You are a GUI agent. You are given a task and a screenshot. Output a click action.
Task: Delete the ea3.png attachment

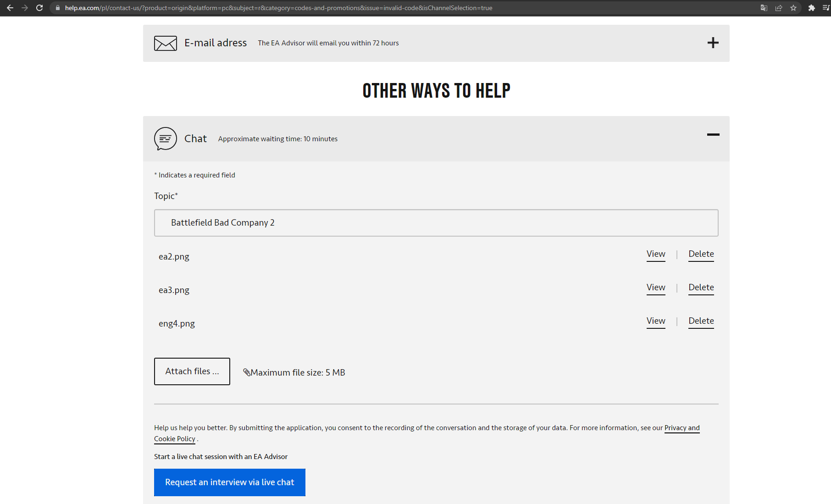pyautogui.click(x=701, y=288)
